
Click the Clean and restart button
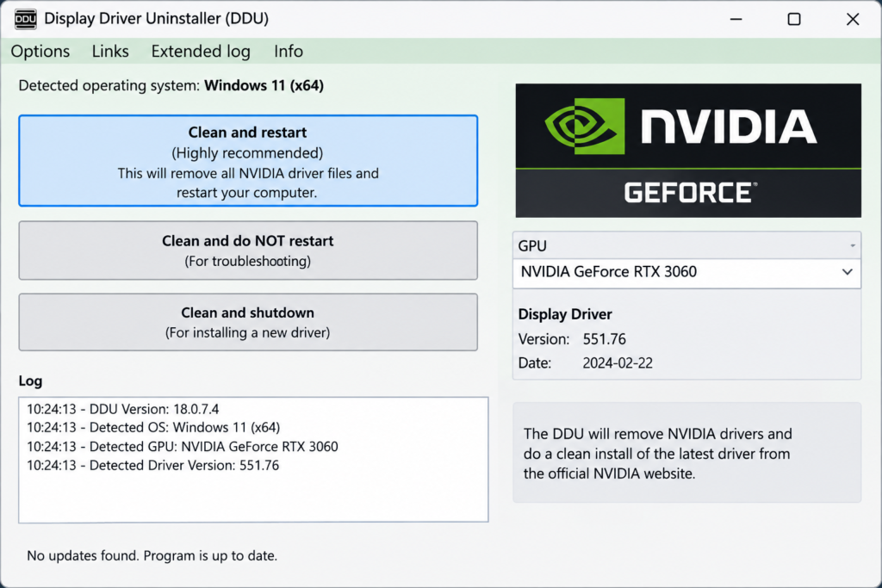coord(248,161)
